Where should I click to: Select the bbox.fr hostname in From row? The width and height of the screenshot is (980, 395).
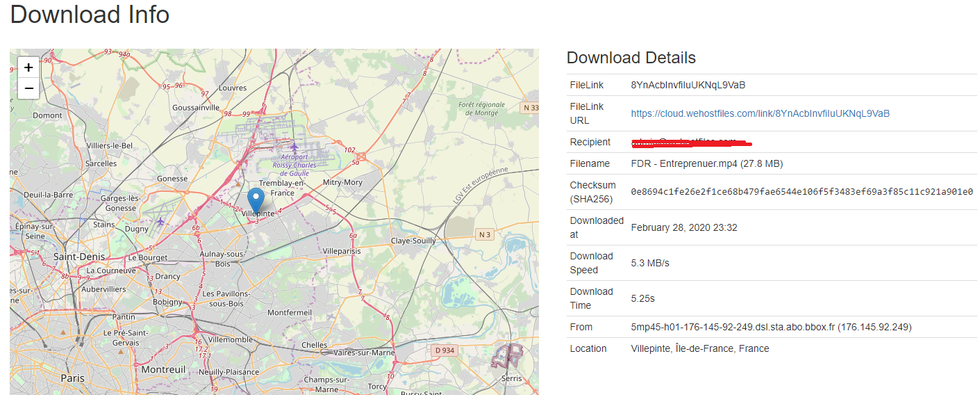pyautogui.click(x=732, y=327)
